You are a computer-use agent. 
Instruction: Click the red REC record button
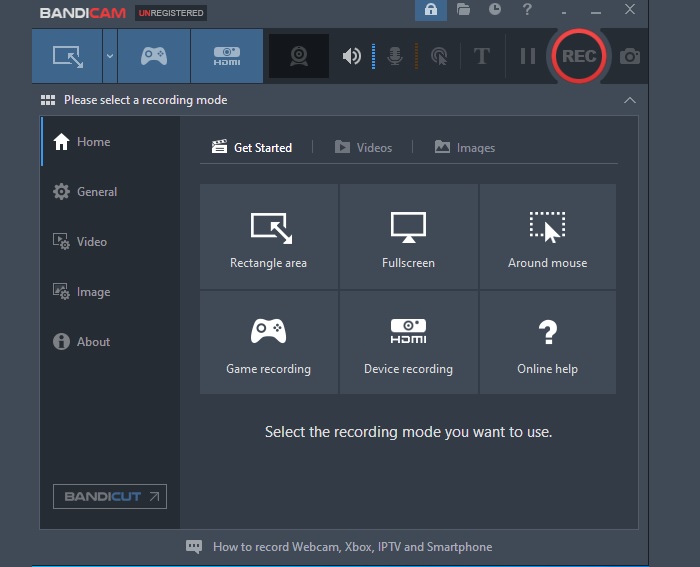click(578, 56)
